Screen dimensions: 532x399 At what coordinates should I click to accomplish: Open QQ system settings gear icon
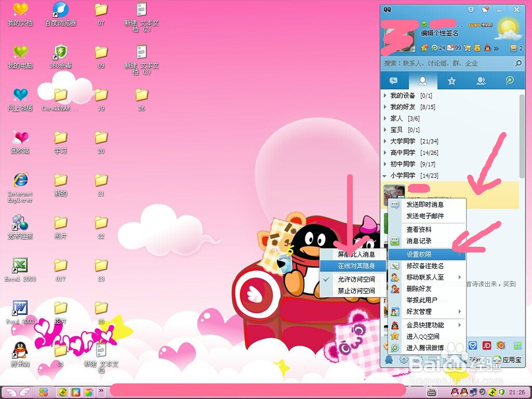pyautogui.click(x=403, y=360)
